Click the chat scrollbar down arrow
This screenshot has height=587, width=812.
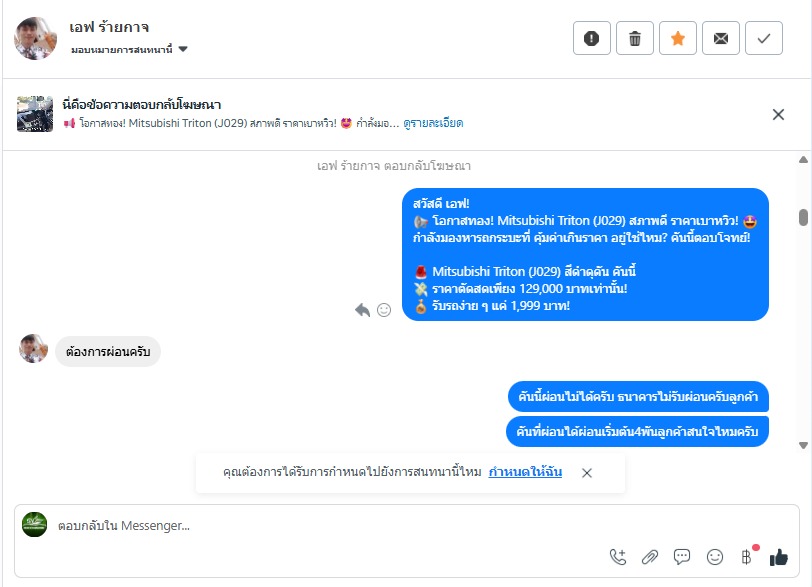[803, 445]
